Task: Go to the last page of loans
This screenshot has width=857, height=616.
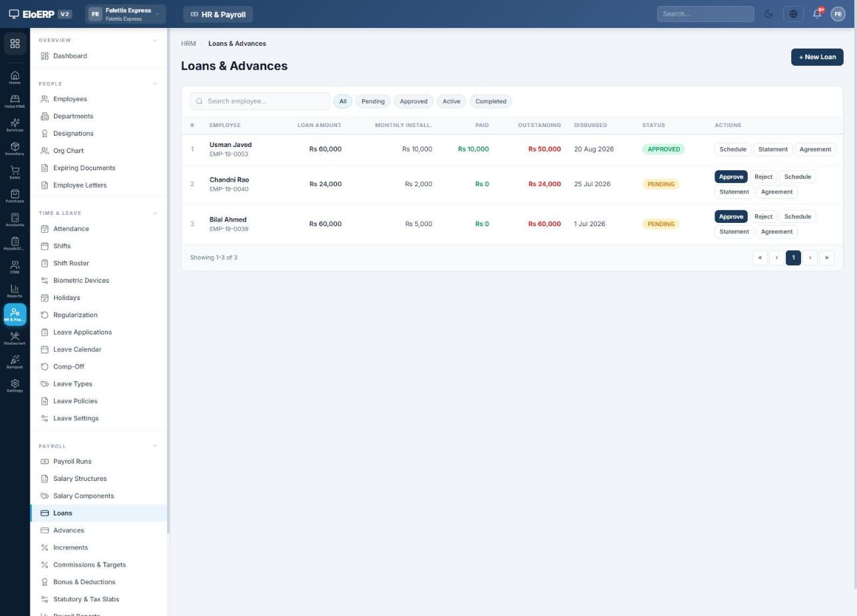Action: 826,258
